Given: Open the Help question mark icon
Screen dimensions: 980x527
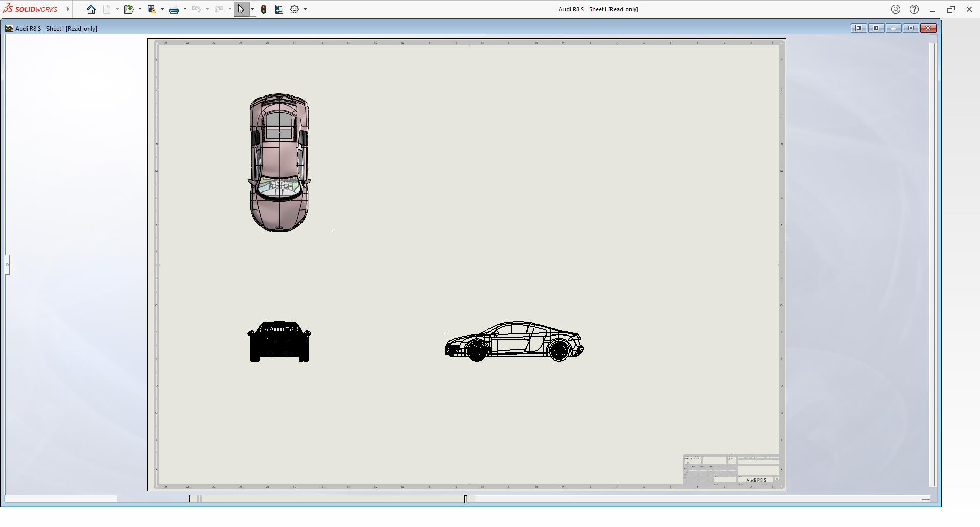Looking at the screenshot, I should (914, 9).
